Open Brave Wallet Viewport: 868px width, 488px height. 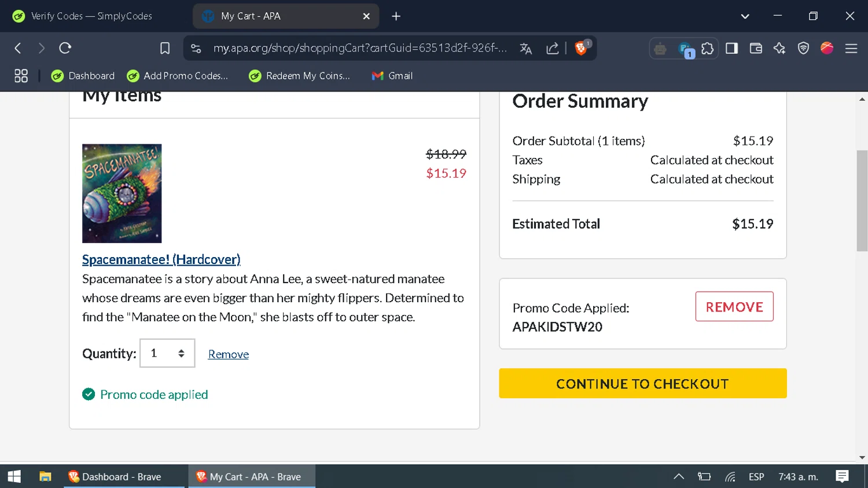(756, 48)
